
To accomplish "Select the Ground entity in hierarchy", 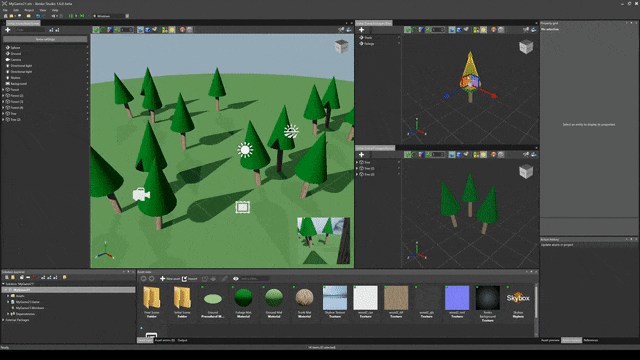I will click(x=16, y=53).
